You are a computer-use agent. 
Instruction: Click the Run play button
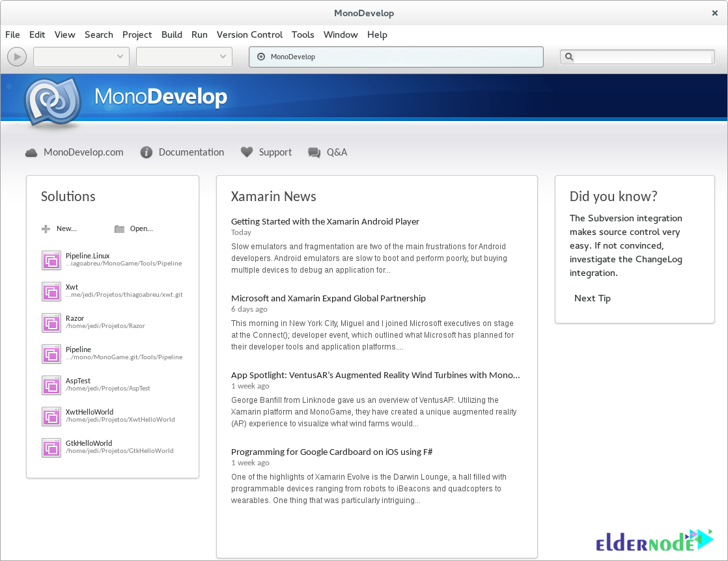(16, 57)
